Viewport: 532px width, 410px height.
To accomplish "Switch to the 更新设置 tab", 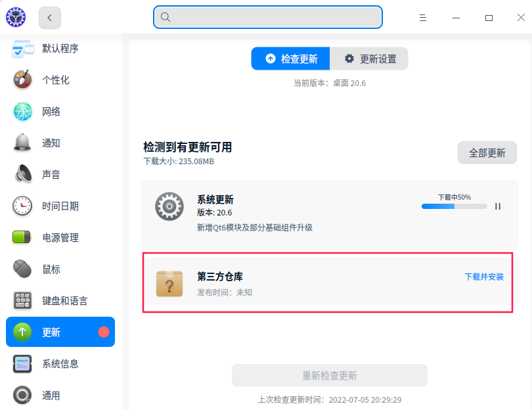I will [x=369, y=58].
